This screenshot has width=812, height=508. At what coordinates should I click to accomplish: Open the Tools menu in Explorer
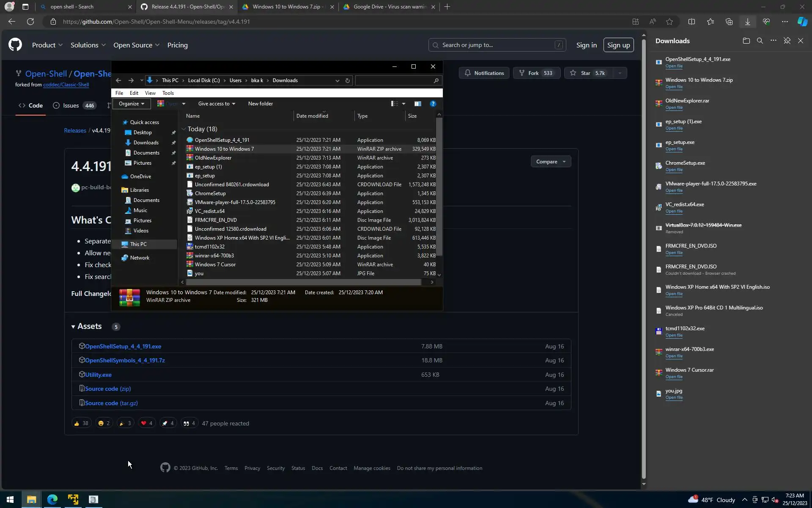168,93
